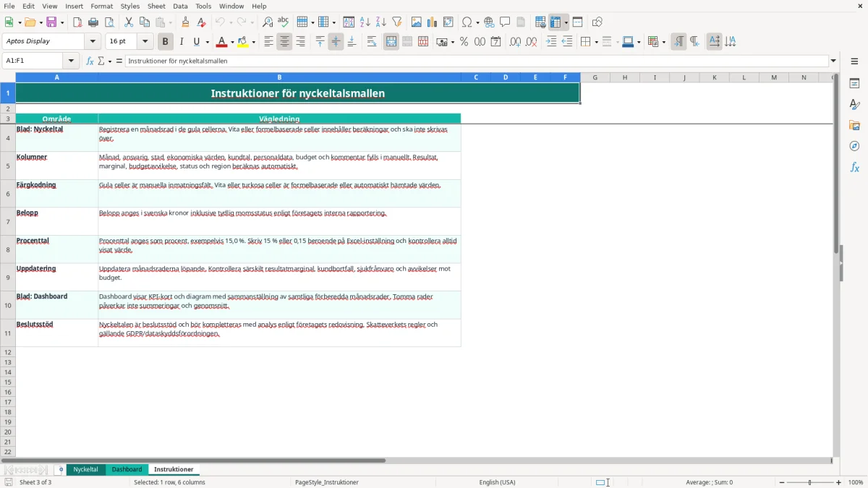Select row 12 header

(7, 352)
